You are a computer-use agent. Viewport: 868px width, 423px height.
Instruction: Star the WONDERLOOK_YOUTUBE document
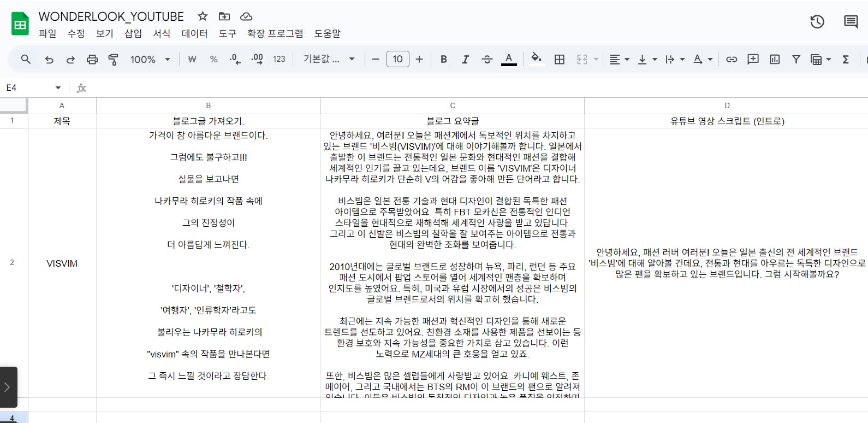(x=203, y=16)
